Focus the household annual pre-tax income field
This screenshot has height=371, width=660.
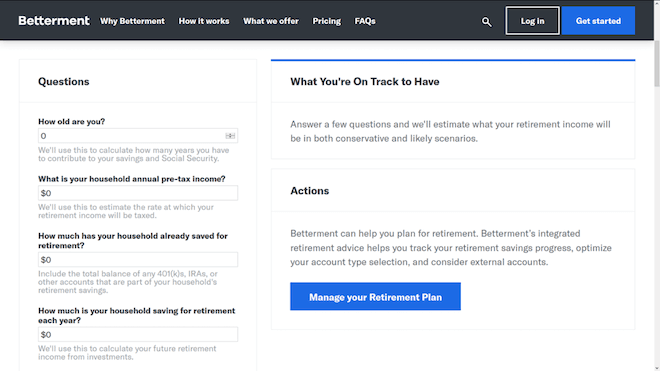click(138, 193)
